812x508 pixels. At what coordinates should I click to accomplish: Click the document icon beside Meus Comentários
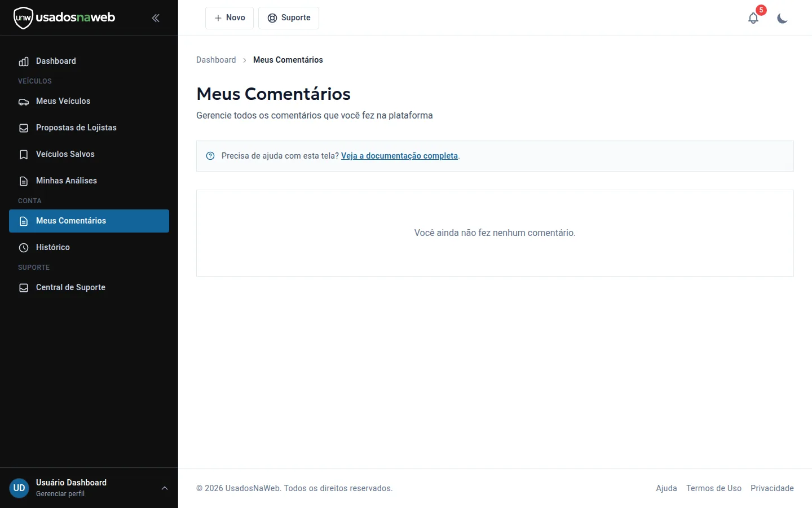coord(24,221)
